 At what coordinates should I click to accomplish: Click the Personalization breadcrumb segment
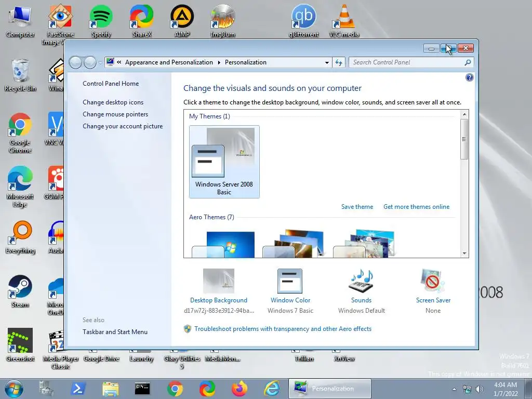(x=246, y=62)
